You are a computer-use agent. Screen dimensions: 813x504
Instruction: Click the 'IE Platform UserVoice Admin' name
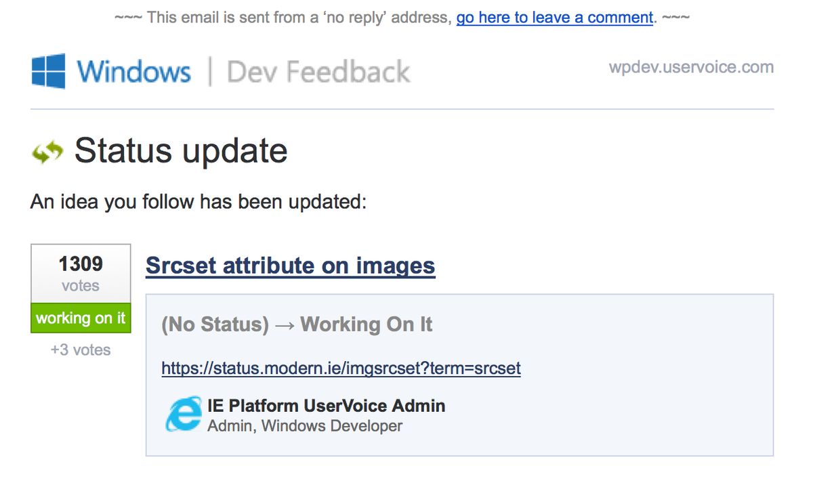[x=326, y=406]
